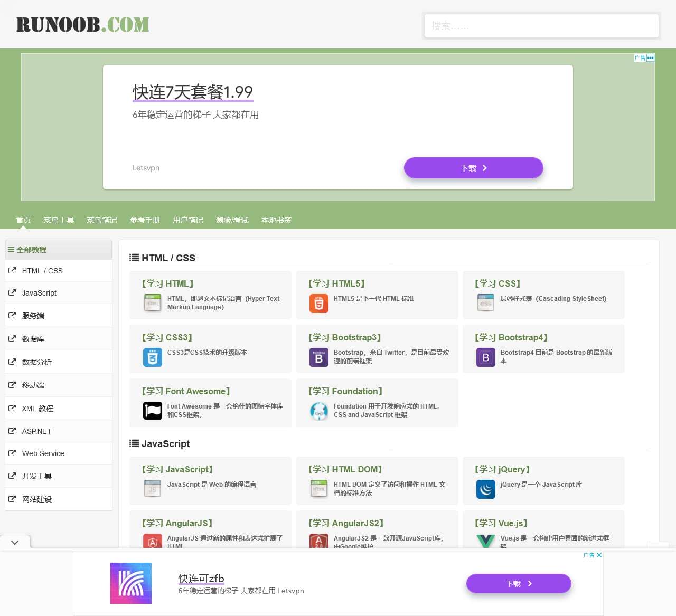Screen dimensions: 676x616
Task: Click the Vue.js green V logo
Action: (485, 541)
